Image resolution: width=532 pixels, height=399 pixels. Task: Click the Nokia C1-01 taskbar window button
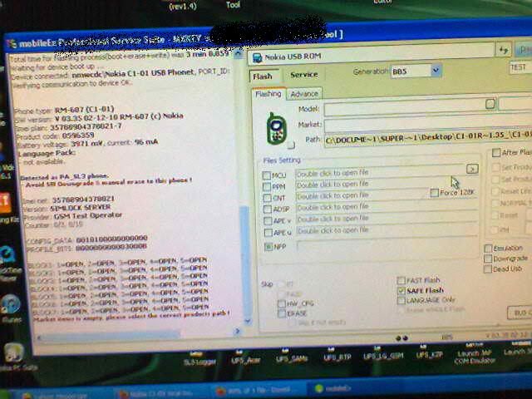tap(160, 393)
